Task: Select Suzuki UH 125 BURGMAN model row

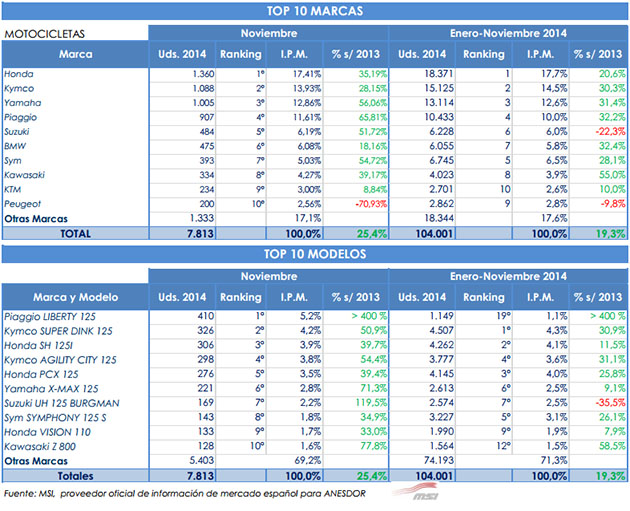Action: 62,403
